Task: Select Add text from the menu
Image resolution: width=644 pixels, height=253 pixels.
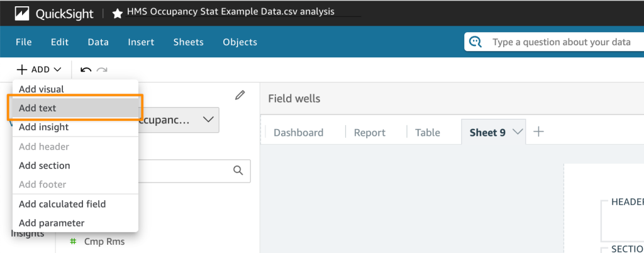Action: coord(38,108)
